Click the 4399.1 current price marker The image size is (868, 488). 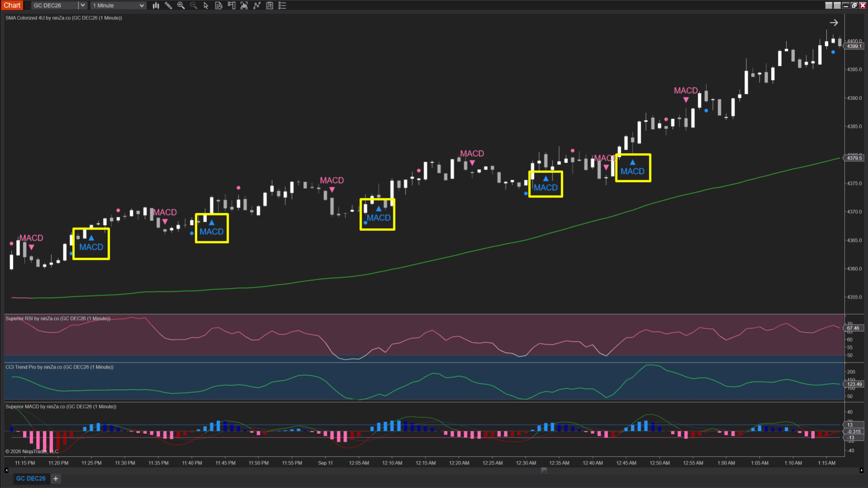(854, 47)
